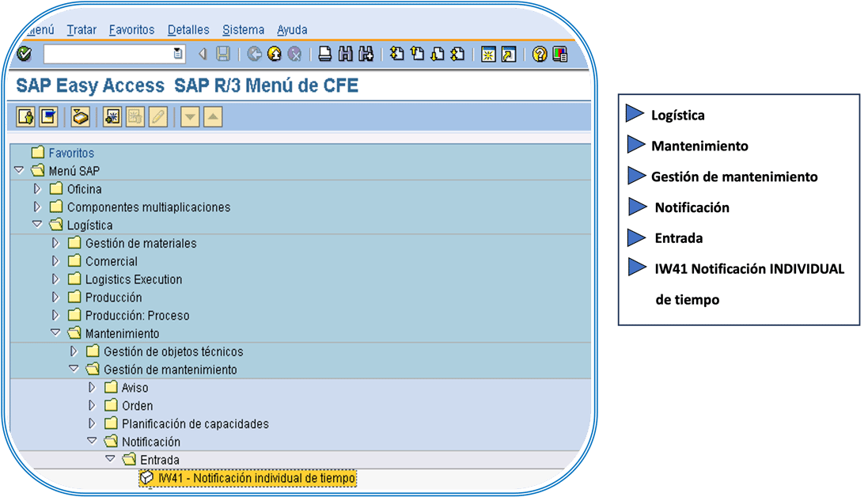
Task: Expand the Producción: Proceso folder
Action: tap(55, 315)
